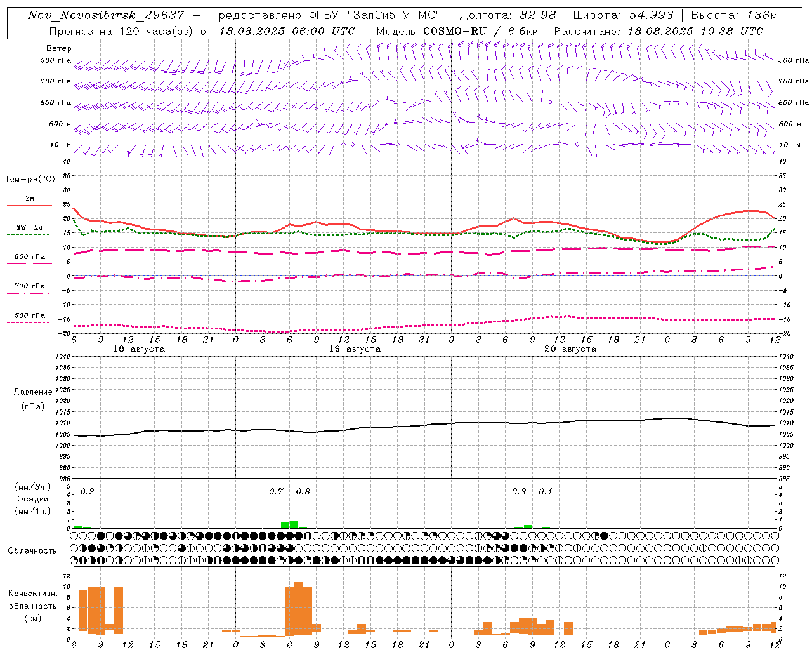This screenshot has width=812, height=650.
Task: Click the elevation text Высота: 136м
Action: pyautogui.click(x=734, y=15)
